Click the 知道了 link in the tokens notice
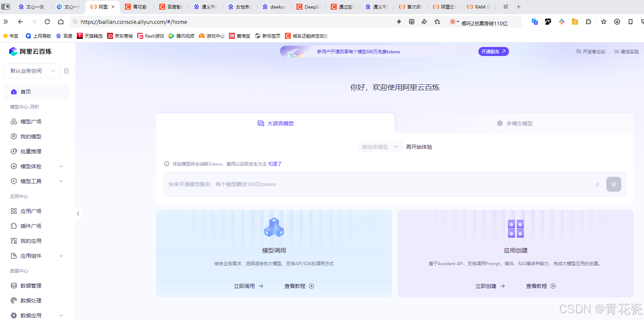This screenshot has width=644, height=320. (x=275, y=164)
